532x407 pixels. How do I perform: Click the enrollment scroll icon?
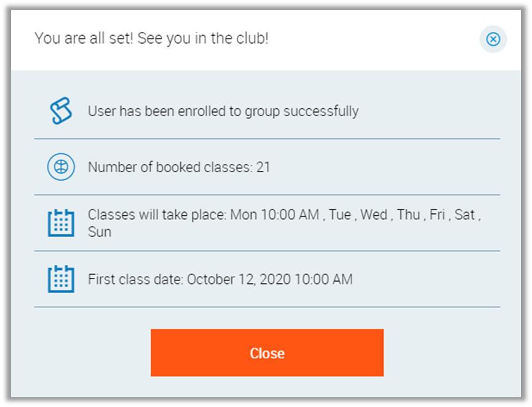click(61, 111)
